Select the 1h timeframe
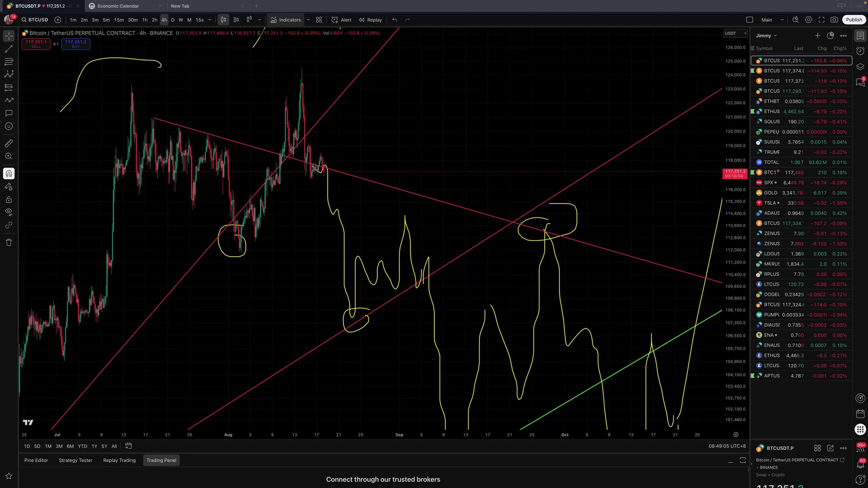This screenshot has height=488, width=868. [x=145, y=20]
